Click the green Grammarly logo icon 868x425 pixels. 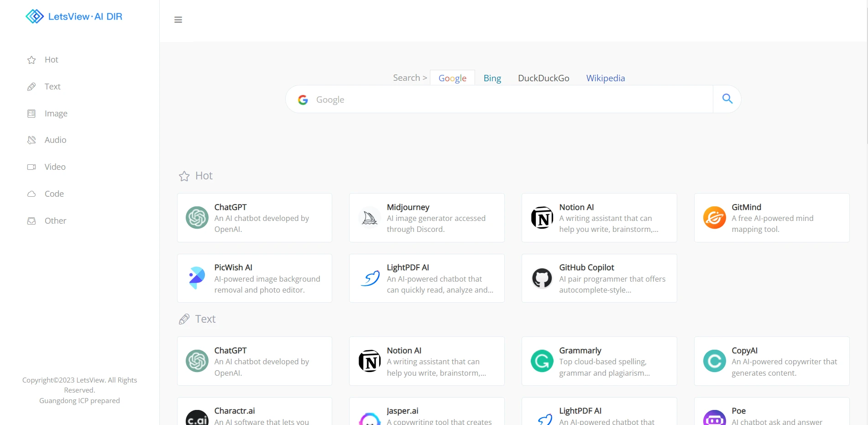[542, 361]
